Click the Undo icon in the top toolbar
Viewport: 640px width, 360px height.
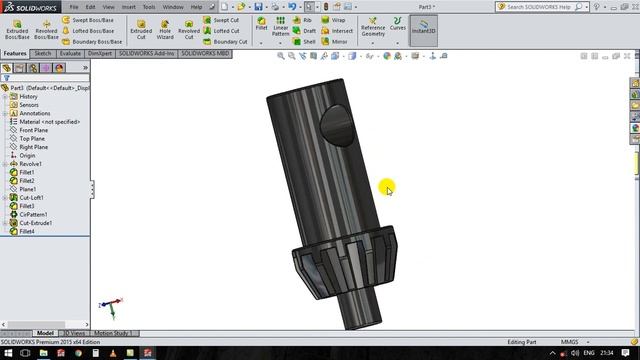[292, 7]
